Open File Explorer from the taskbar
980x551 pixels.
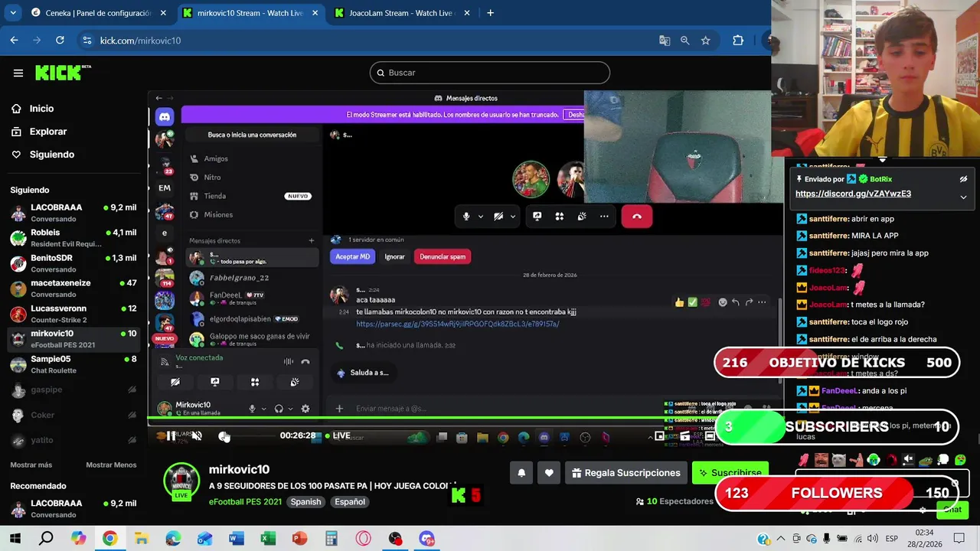click(142, 539)
